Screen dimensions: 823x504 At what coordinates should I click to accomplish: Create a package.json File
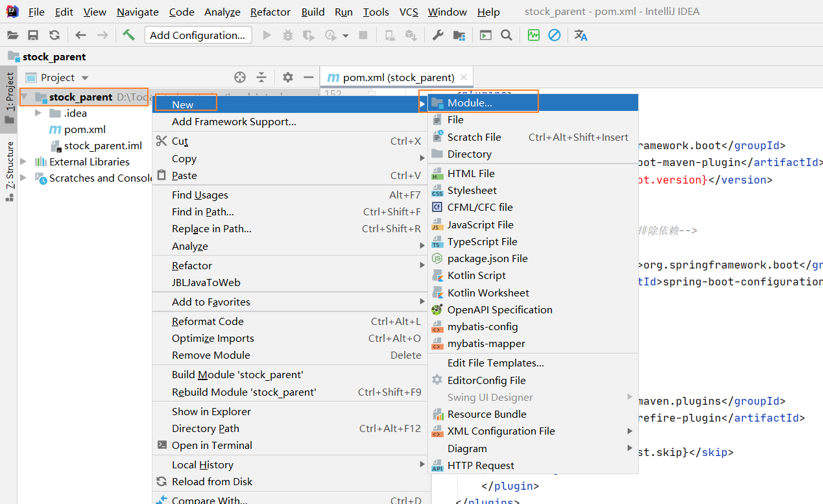point(533,258)
